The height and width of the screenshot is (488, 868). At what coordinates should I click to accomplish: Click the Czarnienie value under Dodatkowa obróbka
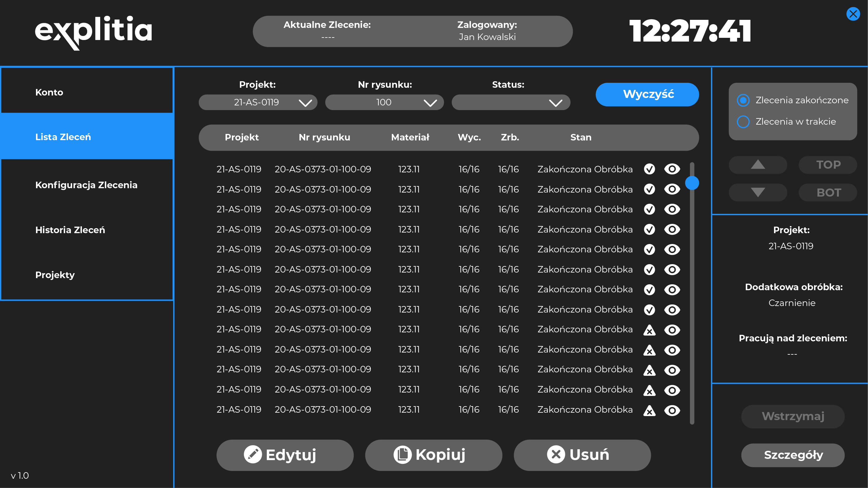pyautogui.click(x=791, y=303)
